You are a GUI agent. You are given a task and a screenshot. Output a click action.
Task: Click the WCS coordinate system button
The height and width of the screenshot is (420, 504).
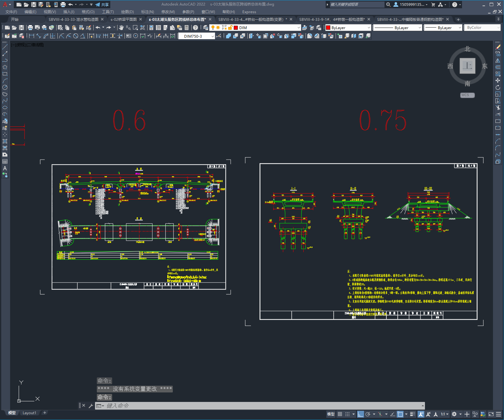467,95
